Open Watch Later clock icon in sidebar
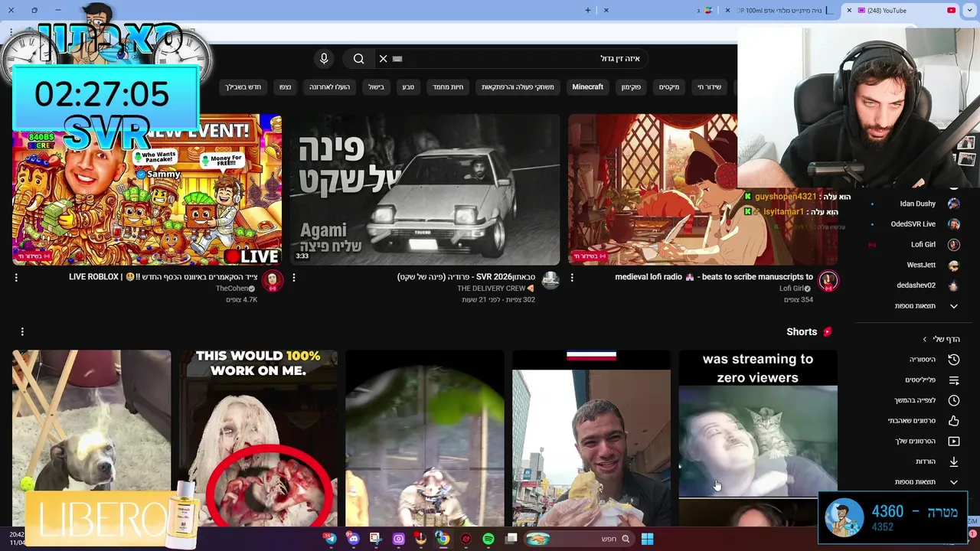This screenshot has height=551, width=980. (x=953, y=400)
